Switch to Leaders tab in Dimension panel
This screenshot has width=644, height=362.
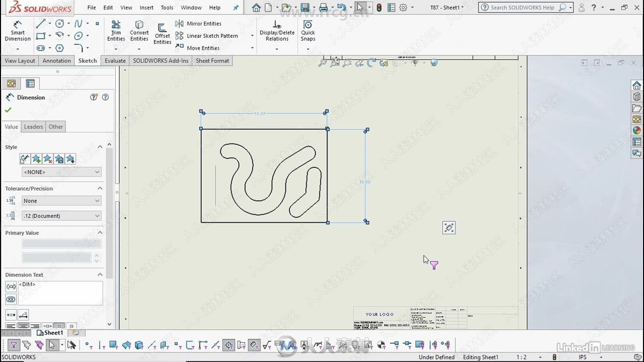(x=34, y=127)
